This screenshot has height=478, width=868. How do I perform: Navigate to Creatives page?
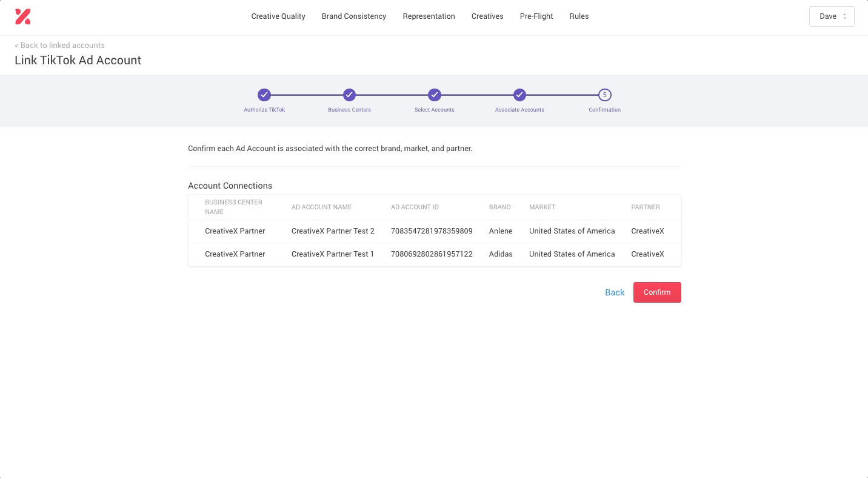[487, 16]
